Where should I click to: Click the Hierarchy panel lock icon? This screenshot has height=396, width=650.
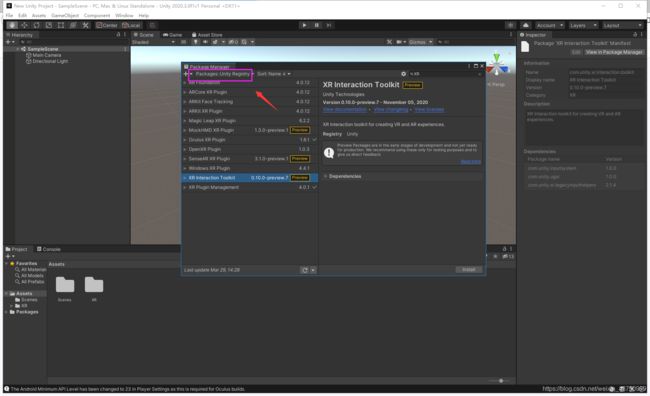click(118, 35)
